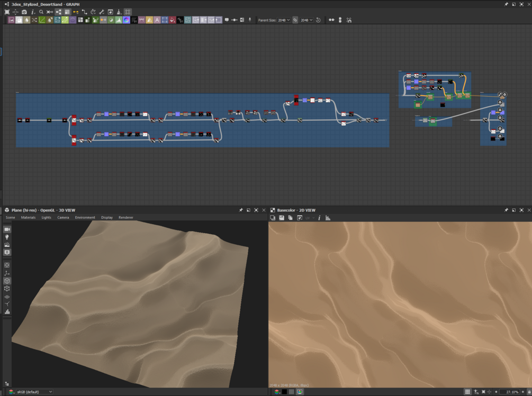The height and width of the screenshot is (396, 532).
Task: Toggle tiling grid button in 2D view footer
Action: coord(467,392)
